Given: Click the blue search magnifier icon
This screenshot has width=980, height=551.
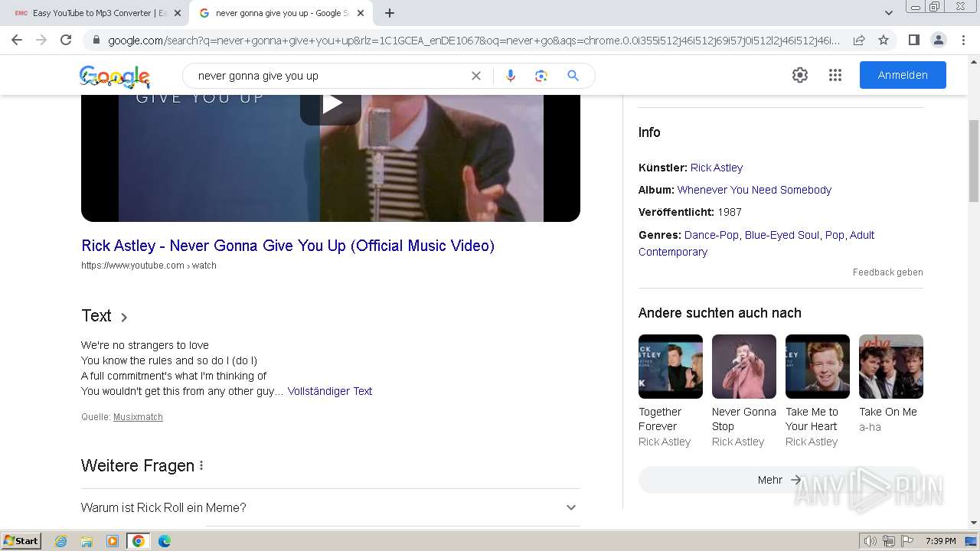Looking at the screenshot, I should coord(573,76).
